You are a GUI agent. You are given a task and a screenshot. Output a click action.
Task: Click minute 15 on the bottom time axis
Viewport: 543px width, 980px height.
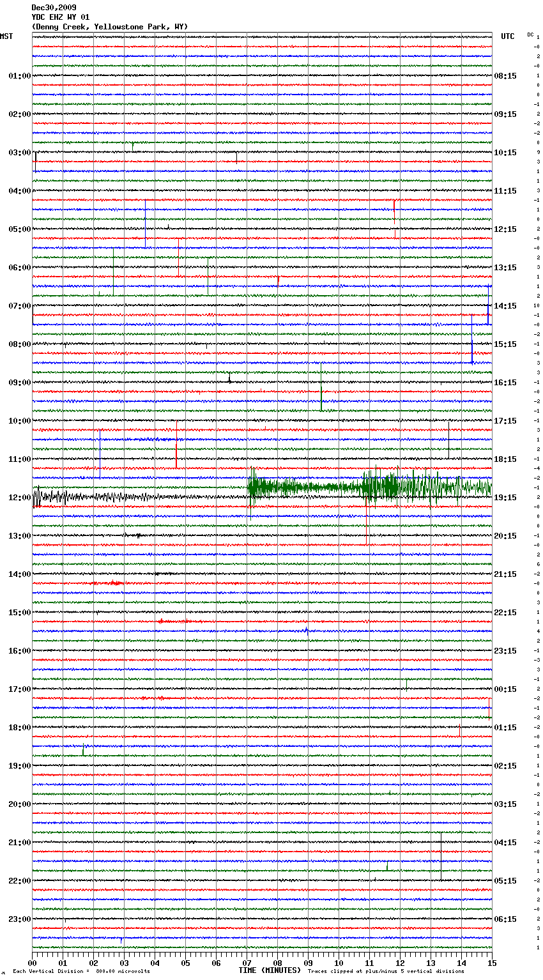coord(492,963)
